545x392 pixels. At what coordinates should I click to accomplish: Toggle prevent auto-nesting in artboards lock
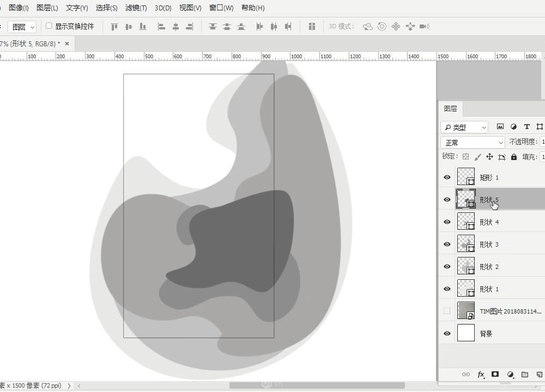(x=501, y=157)
